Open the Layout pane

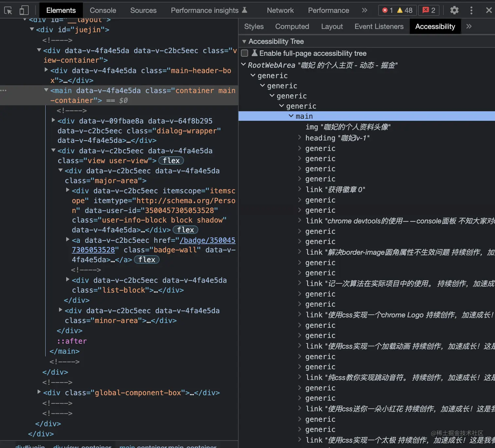[332, 27]
